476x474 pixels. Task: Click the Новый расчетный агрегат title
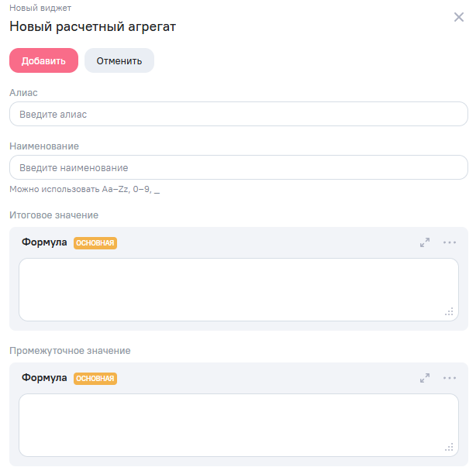point(93,27)
